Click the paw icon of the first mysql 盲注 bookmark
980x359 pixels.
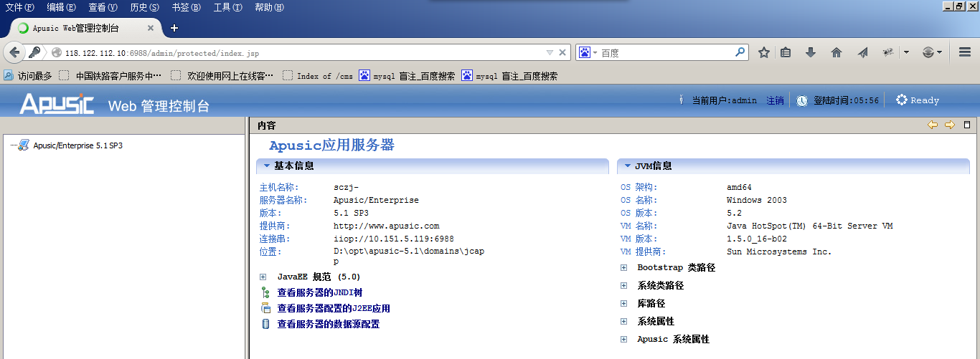[364, 75]
